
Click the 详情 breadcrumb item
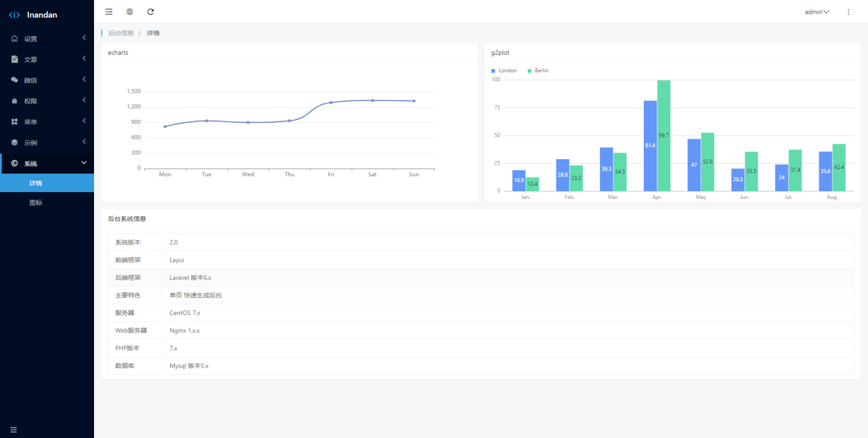coord(153,33)
